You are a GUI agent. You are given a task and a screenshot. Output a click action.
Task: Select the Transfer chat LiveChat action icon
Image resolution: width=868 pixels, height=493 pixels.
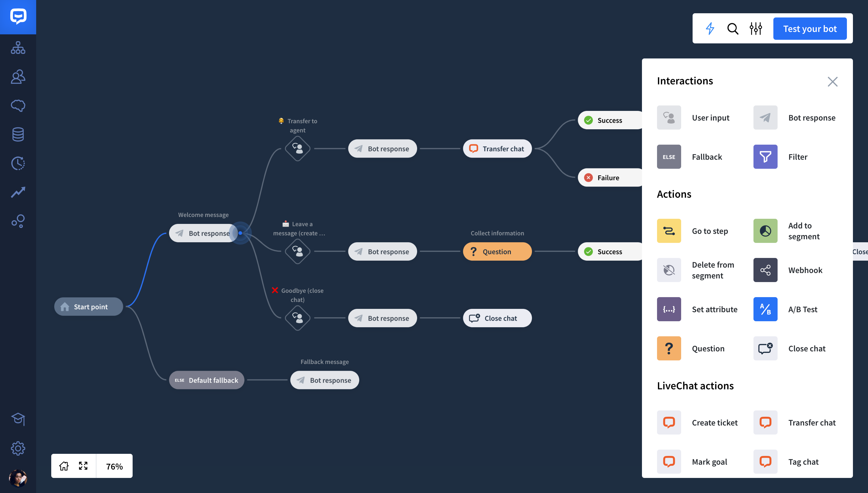coord(766,422)
